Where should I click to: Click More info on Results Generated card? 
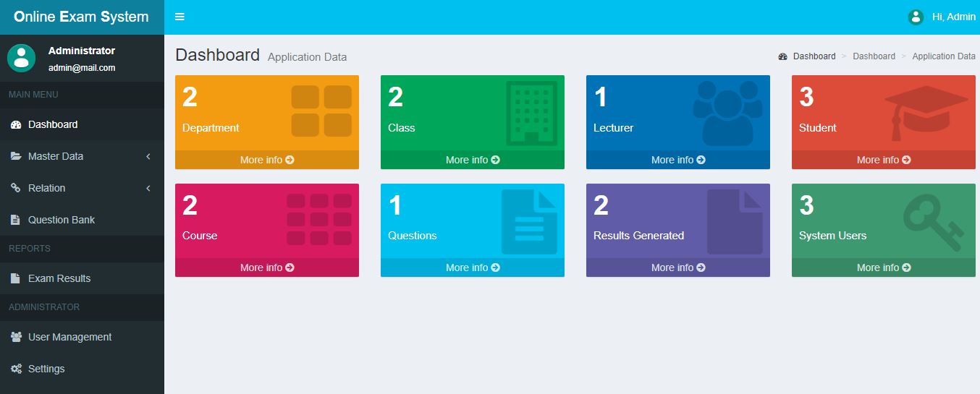[678, 267]
